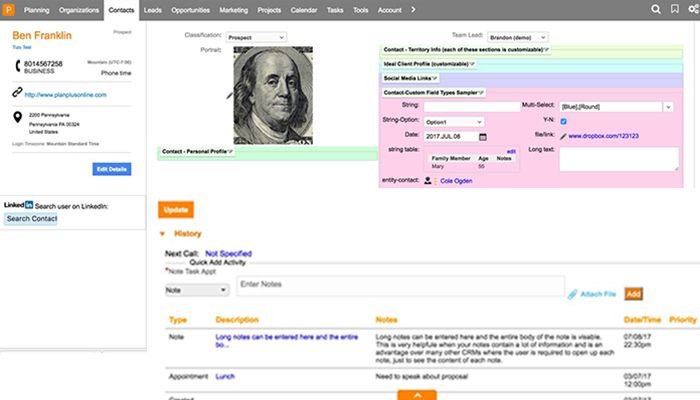Expand Contact - Territory Info section
This screenshot has width=700, height=400.
[x=466, y=50]
